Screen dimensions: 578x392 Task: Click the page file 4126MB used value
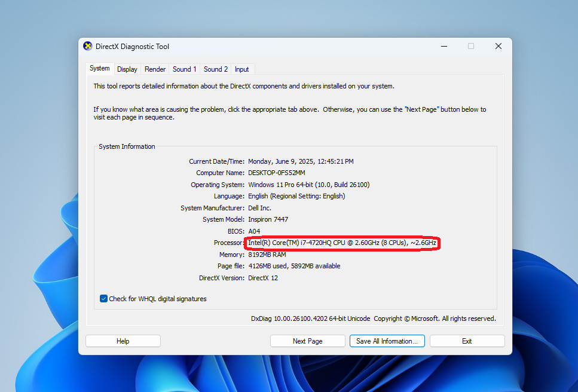pos(294,266)
